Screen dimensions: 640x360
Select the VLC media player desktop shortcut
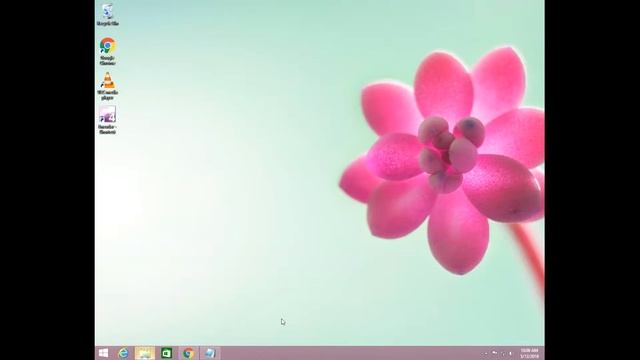[x=108, y=86]
